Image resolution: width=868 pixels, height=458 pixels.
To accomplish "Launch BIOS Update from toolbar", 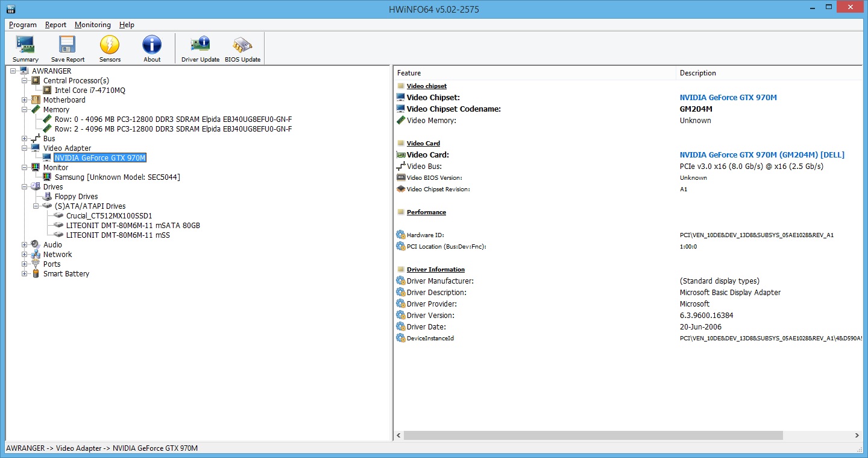I will tap(242, 49).
